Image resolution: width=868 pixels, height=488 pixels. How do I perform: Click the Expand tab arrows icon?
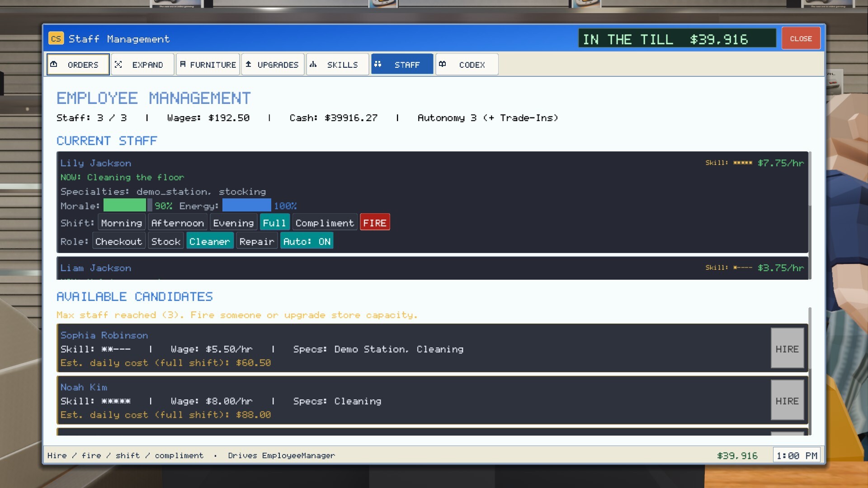click(x=118, y=64)
